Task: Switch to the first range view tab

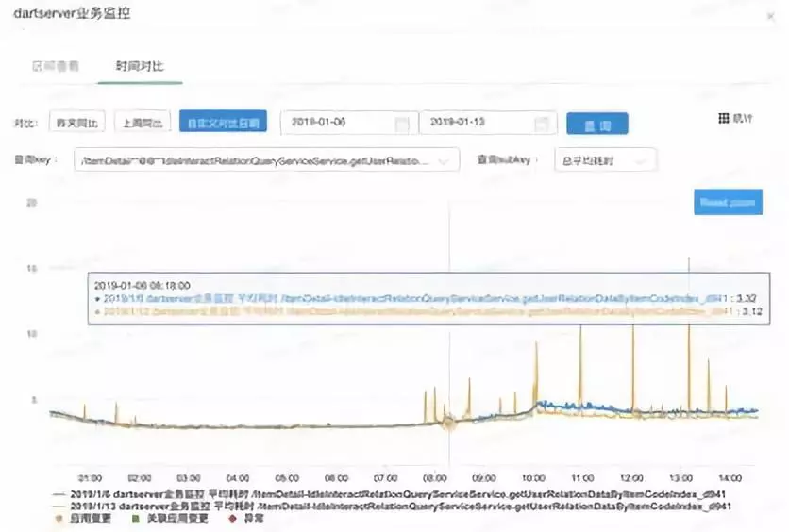Action: click(56, 66)
